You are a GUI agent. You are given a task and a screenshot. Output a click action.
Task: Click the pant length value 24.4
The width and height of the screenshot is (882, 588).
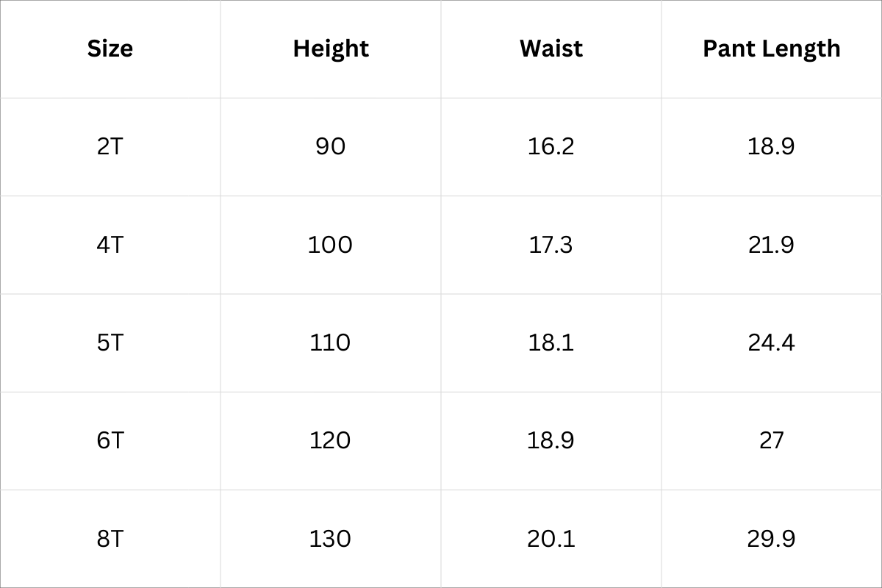(771, 343)
